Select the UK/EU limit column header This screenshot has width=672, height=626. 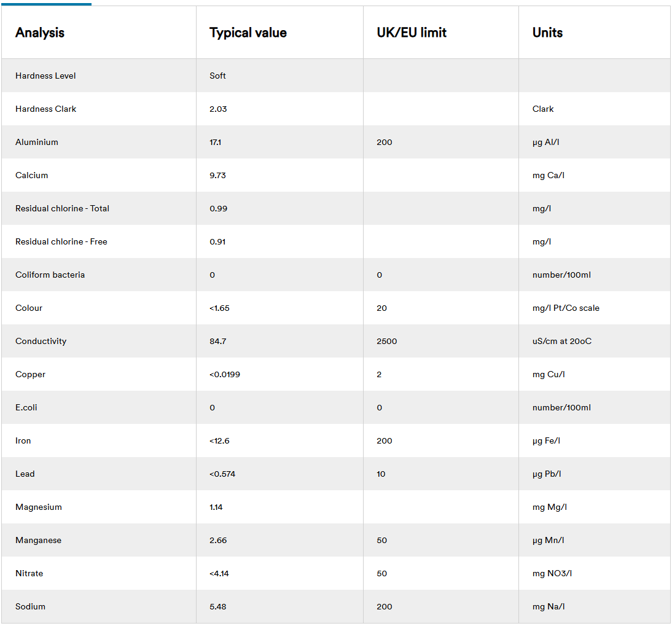pos(412,33)
